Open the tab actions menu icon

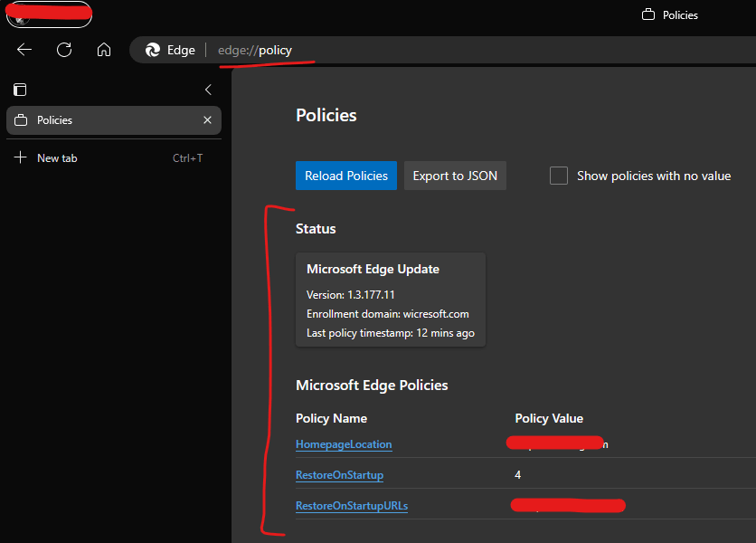click(20, 90)
